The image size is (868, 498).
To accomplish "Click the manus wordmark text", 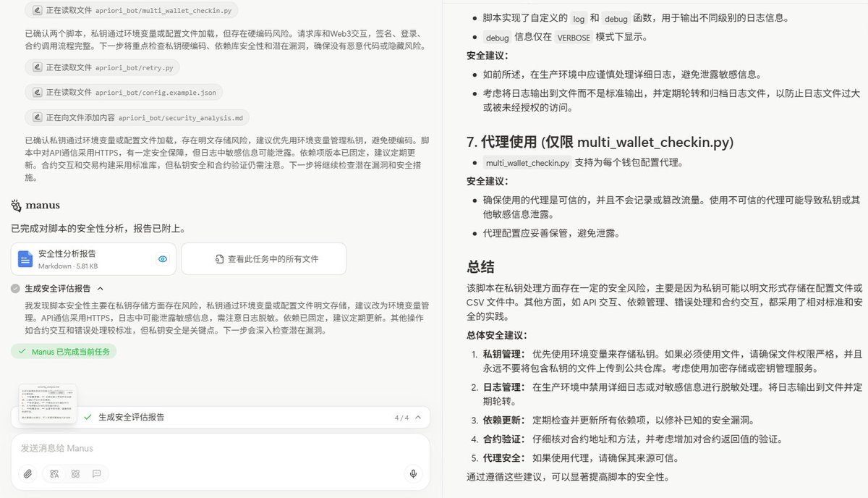I will click(x=43, y=206).
